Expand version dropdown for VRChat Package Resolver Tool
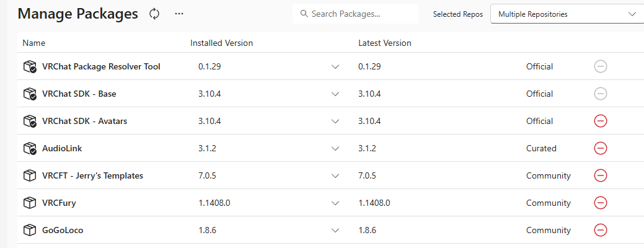This screenshot has width=644, height=248. coord(335,67)
